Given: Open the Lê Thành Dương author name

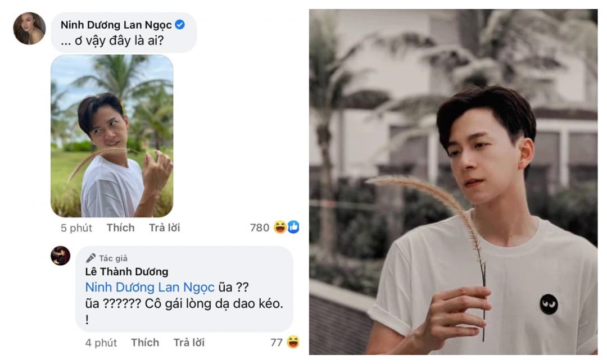Looking at the screenshot, I should (126, 272).
